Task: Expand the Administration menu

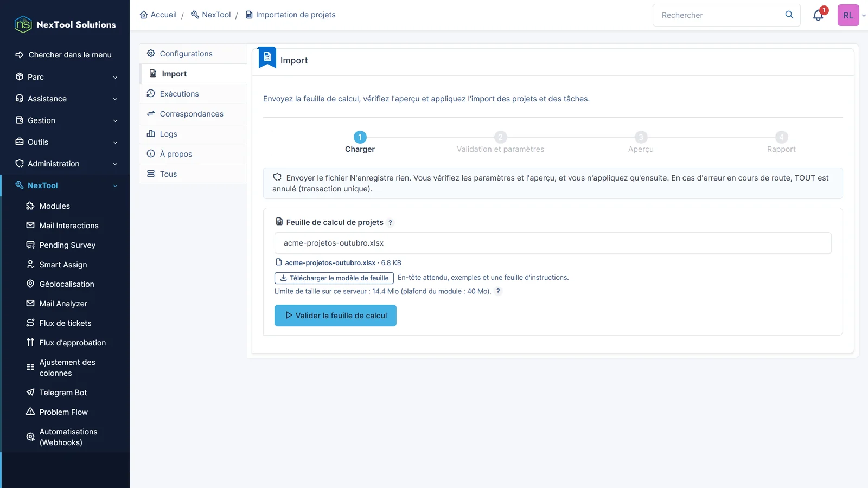Action: (65, 164)
